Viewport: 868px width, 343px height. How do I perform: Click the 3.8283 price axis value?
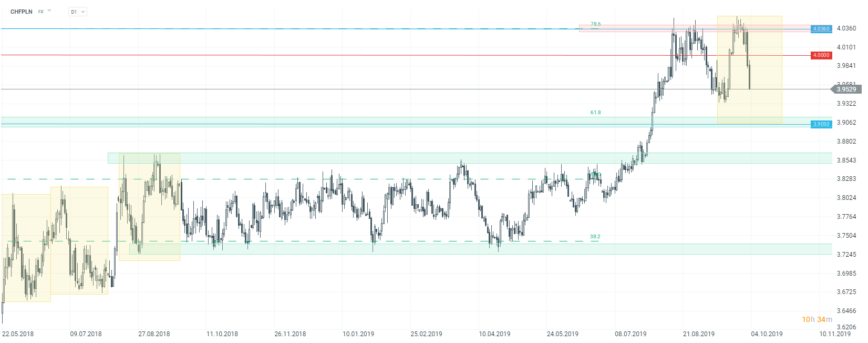pos(846,179)
